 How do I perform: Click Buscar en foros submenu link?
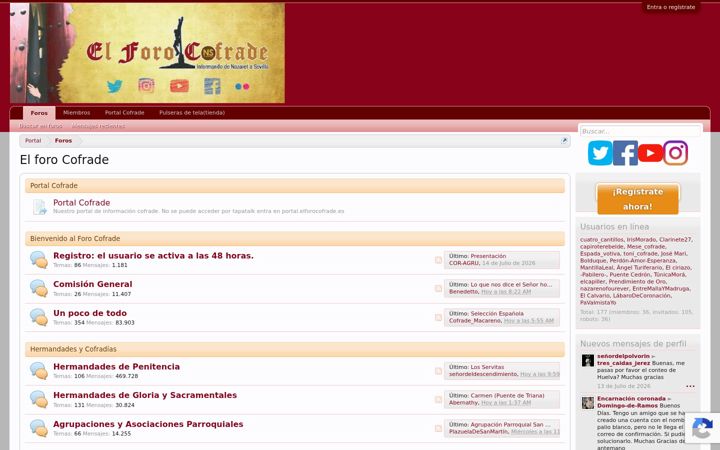click(41, 126)
